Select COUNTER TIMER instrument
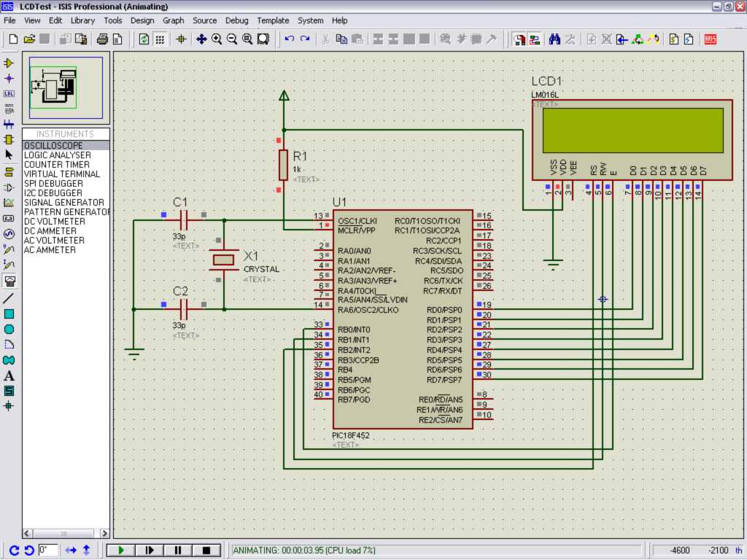 click(66, 164)
